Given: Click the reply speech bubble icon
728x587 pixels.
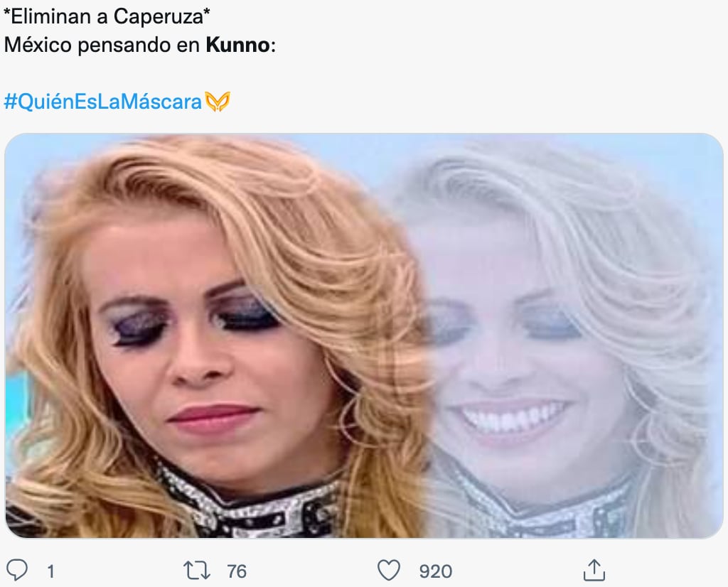Looking at the screenshot, I should tap(17, 570).
